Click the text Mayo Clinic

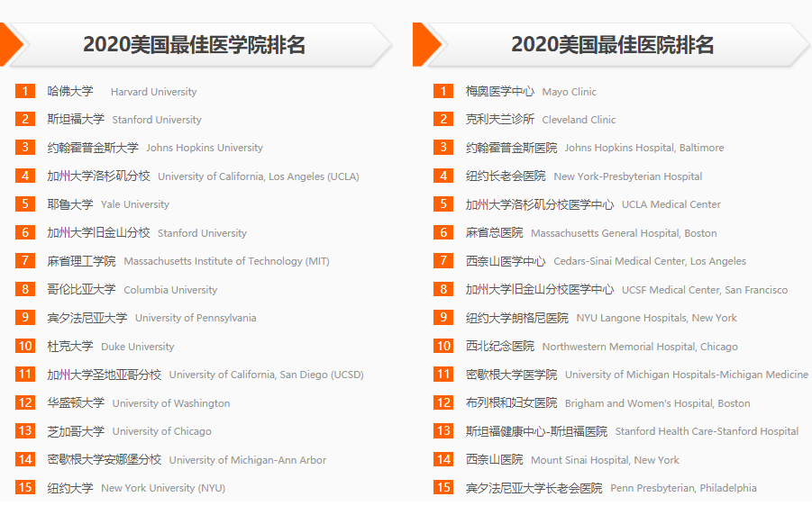click(570, 92)
